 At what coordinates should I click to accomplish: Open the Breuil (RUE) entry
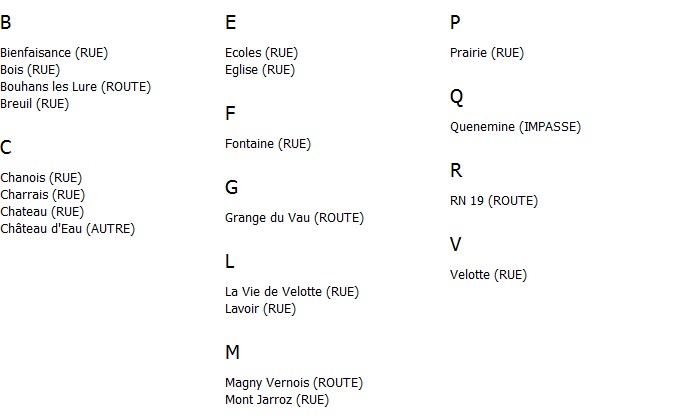click(x=34, y=104)
